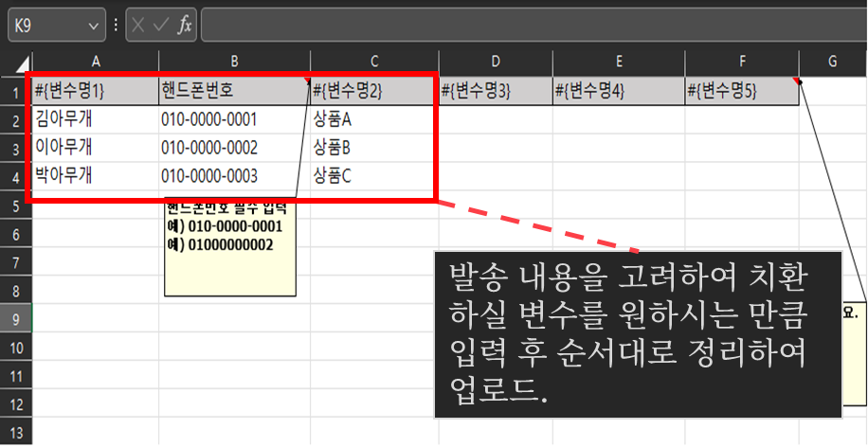Click cell containing #{변수명4}
The height and width of the screenshot is (447, 868).
[619, 91]
